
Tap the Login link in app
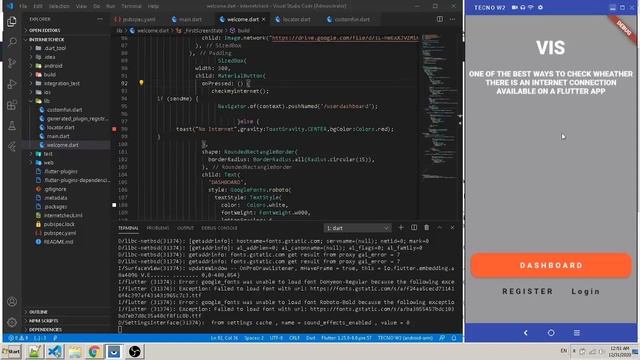585,291
